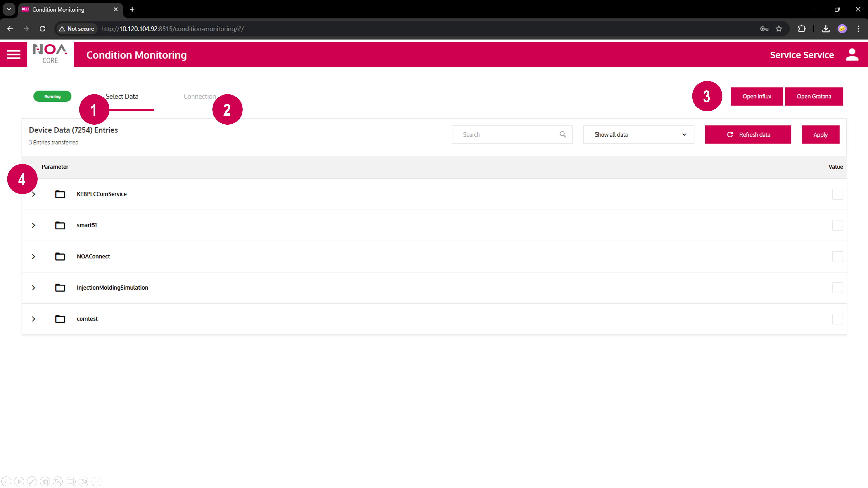
Task: Enable the comtest row checkbox
Action: [x=837, y=319]
